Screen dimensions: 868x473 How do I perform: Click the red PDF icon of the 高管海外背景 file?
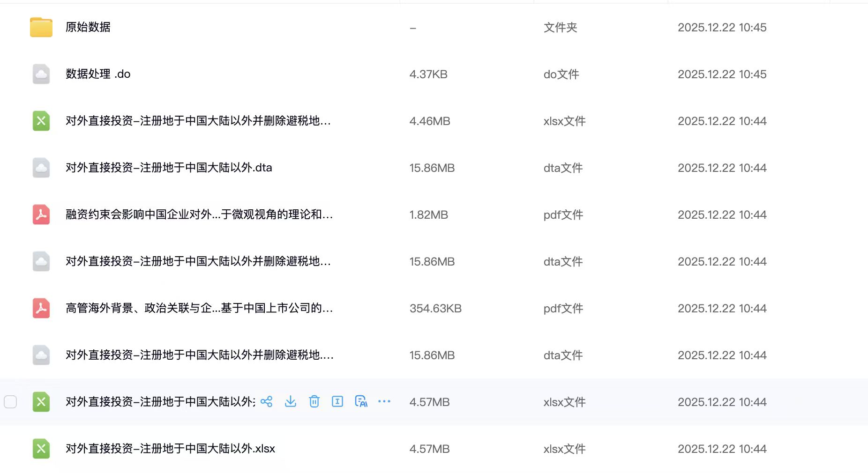(x=41, y=308)
